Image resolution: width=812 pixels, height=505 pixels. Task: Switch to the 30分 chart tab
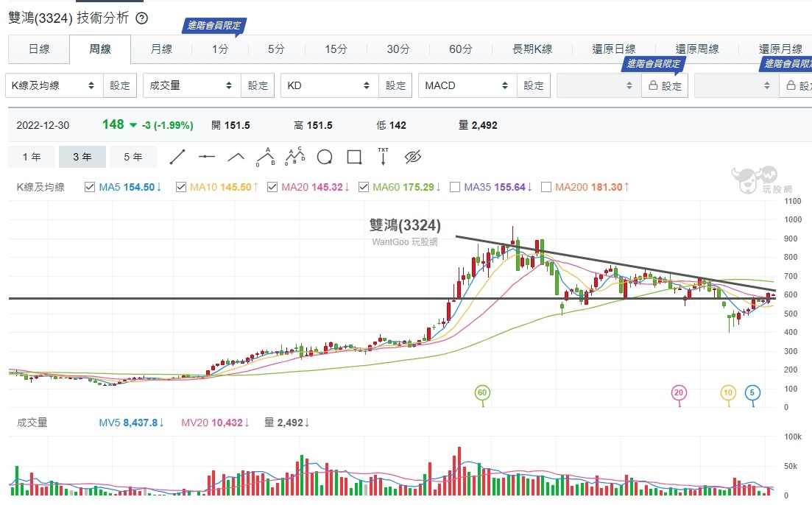tap(398, 49)
